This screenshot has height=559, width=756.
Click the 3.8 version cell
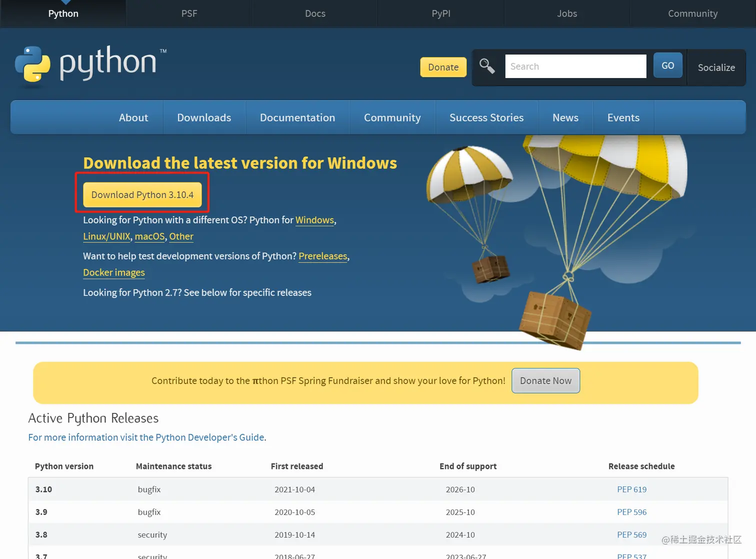41,534
